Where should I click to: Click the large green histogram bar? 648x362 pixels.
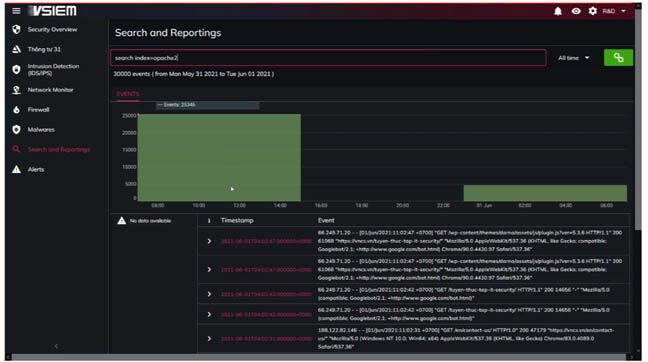tap(219, 157)
